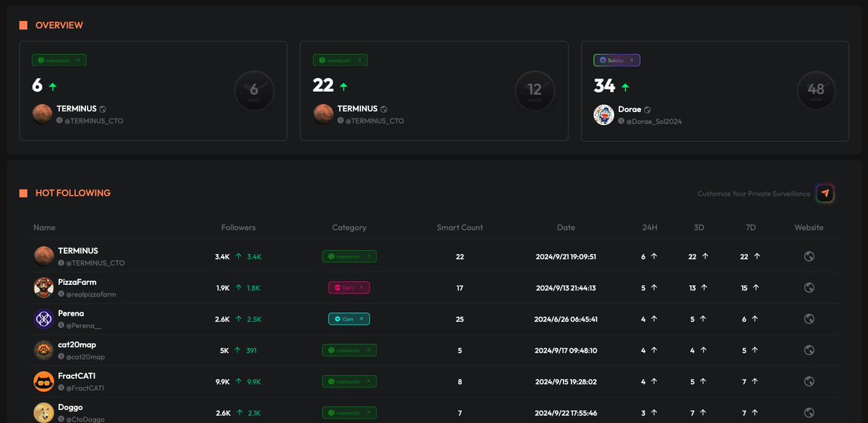Click the Website column header
Viewport: 868px width, 423px height.
pyautogui.click(x=809, y=227)
